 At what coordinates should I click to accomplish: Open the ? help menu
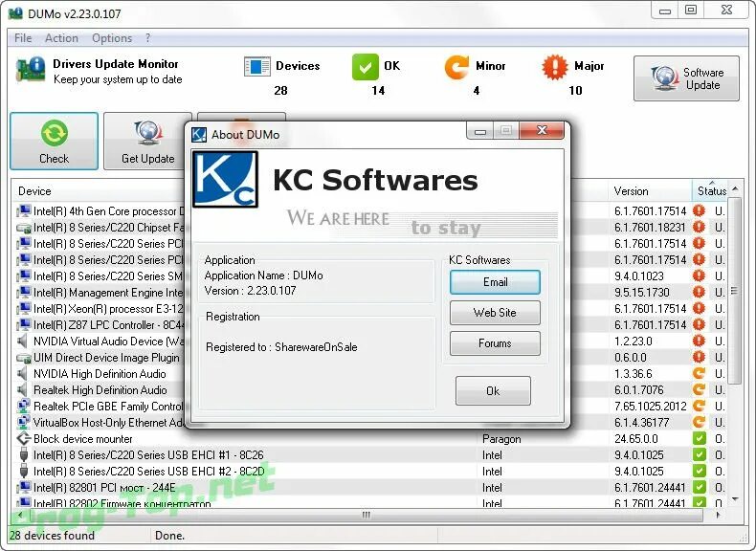(147, 37)
